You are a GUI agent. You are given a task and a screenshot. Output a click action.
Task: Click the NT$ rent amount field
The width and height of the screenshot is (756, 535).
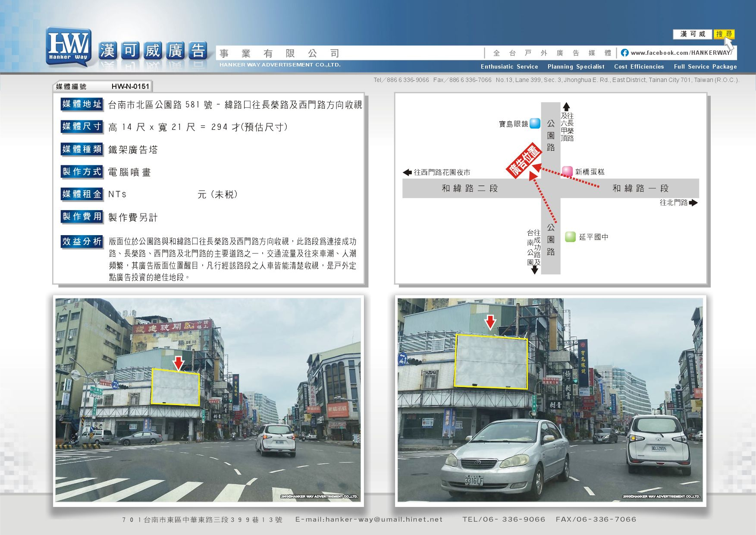173,195
